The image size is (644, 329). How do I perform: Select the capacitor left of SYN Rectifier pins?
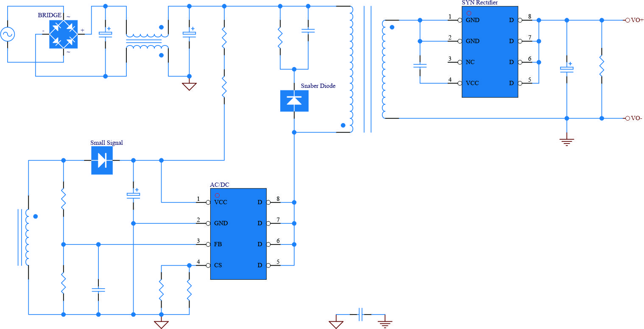420,65
